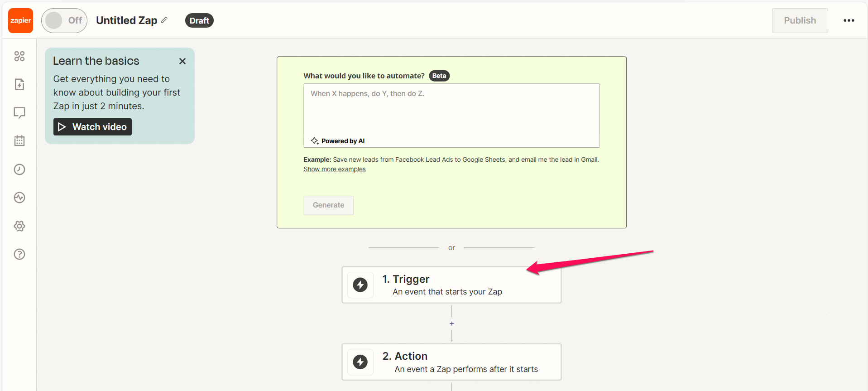This screenshot has width=868, height=391.
Task: Open the comments sidebar icon
Action: (x=19, y=112)
